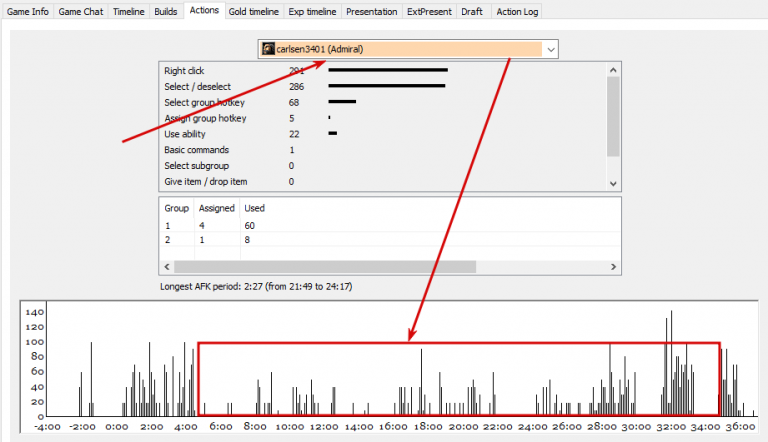Go to the ExtPresent tab

point(429,11)
